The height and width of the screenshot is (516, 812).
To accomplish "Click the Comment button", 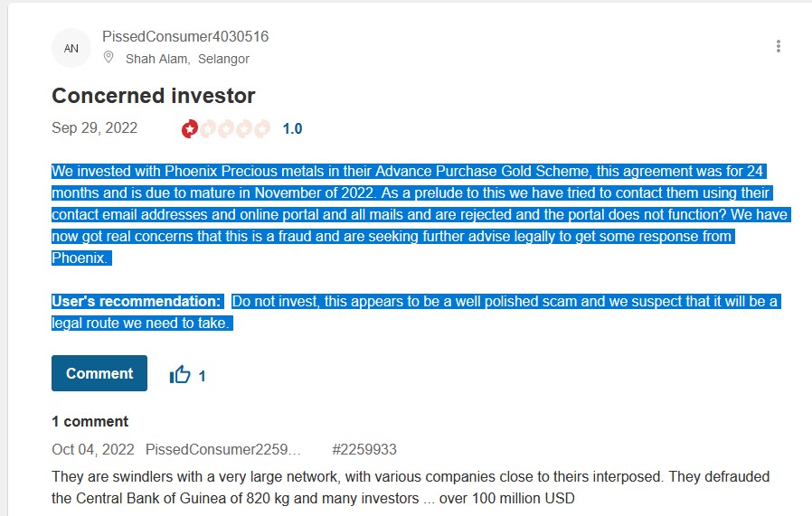I will coord(99,373).
